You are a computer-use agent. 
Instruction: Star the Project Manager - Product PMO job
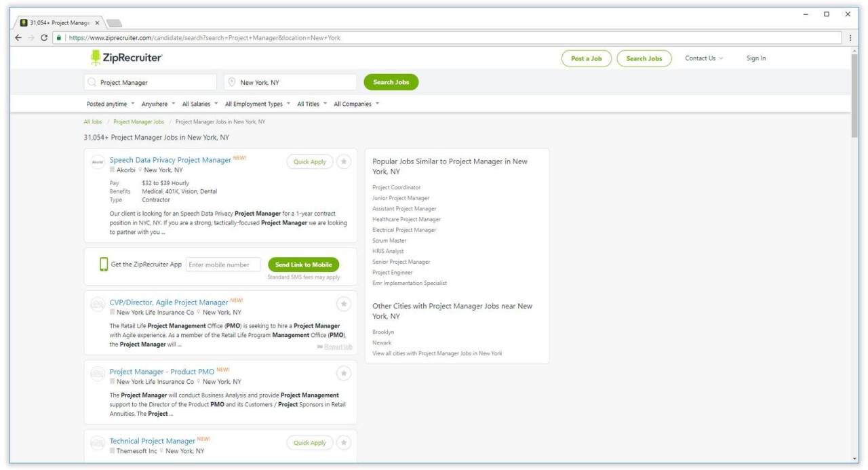tap(344, 373)
